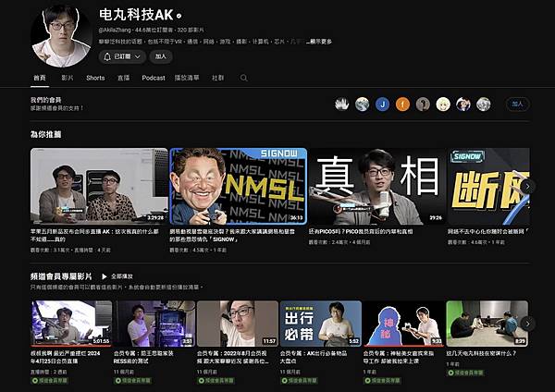Open the 2024年4月25日会员直播 title

(66, 357)
